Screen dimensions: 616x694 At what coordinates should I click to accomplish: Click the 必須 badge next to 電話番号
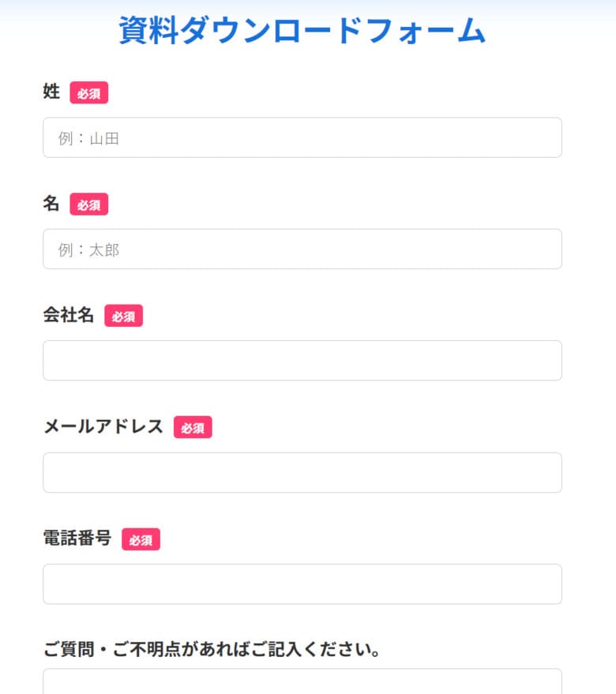(x=141, y=539)
